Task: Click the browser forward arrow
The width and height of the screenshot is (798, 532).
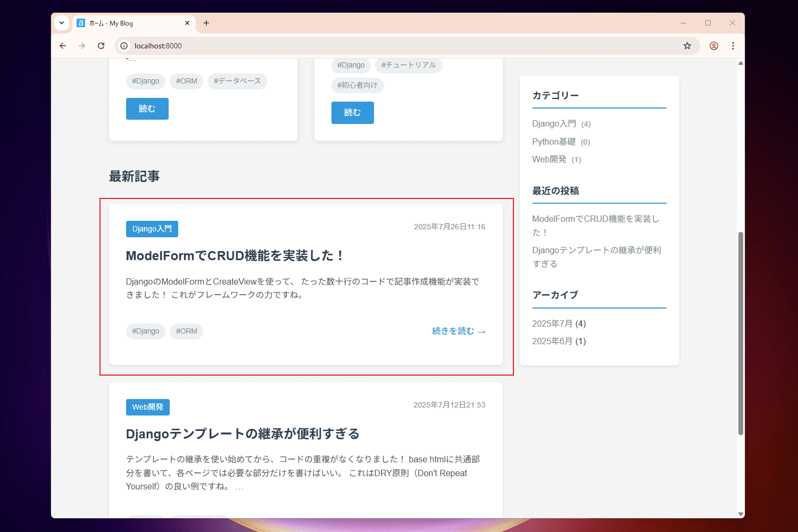Action: click(x=82, y=46)
